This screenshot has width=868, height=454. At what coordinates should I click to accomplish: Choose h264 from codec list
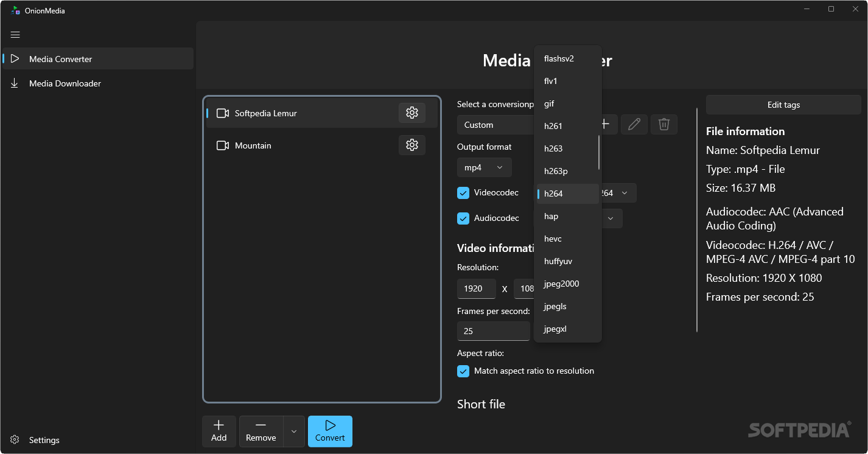[x=568, y=194]
